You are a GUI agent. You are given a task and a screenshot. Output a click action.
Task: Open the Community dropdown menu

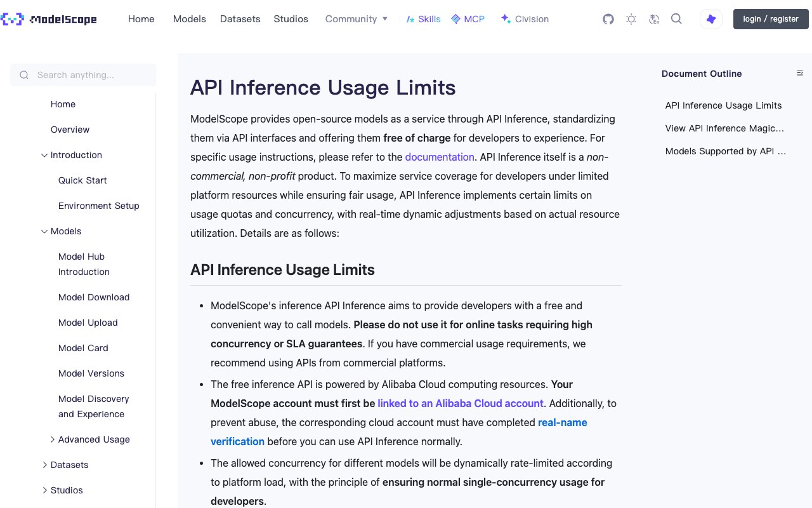(357, 19)
